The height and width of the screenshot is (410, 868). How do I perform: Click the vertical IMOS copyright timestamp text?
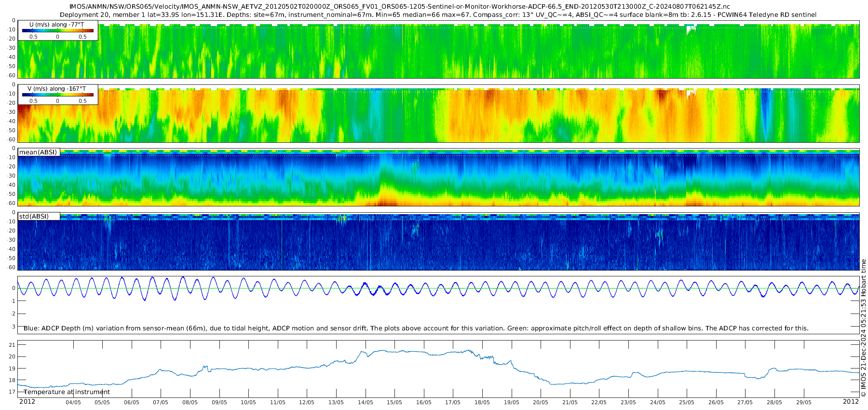point(863,328)
